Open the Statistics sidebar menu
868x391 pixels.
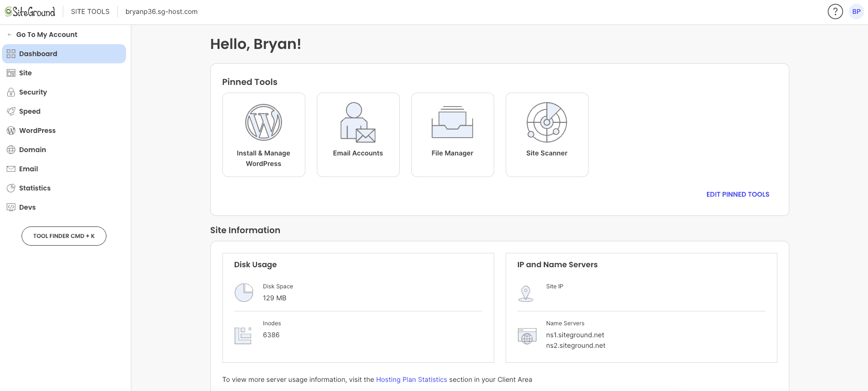point(64,188)
